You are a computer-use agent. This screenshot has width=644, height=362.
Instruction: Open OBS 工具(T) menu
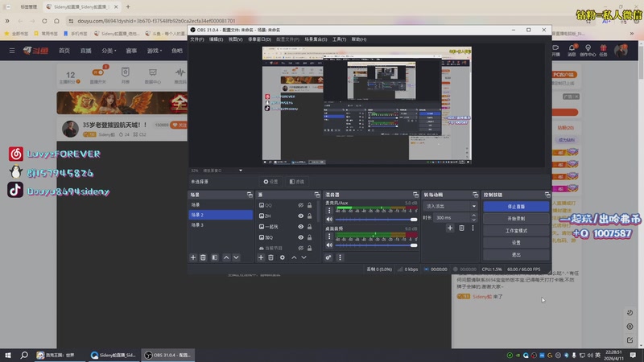(x=339, y=39)
